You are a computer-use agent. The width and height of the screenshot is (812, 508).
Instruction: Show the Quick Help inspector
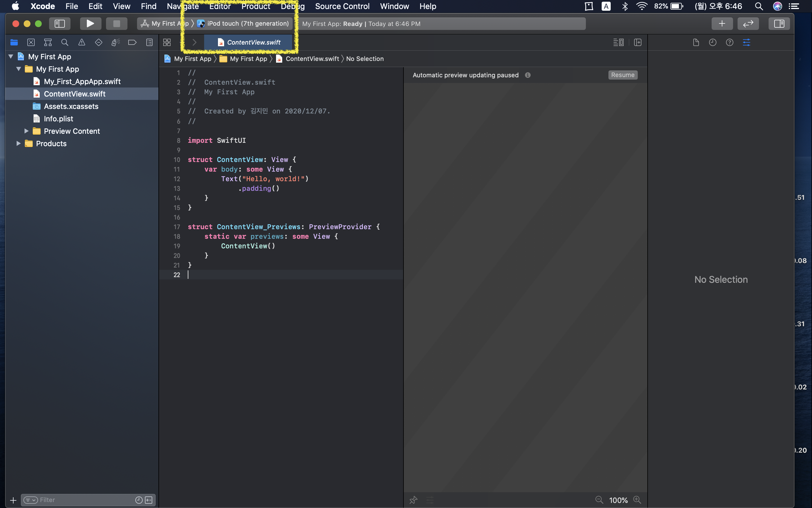(729, 42)
